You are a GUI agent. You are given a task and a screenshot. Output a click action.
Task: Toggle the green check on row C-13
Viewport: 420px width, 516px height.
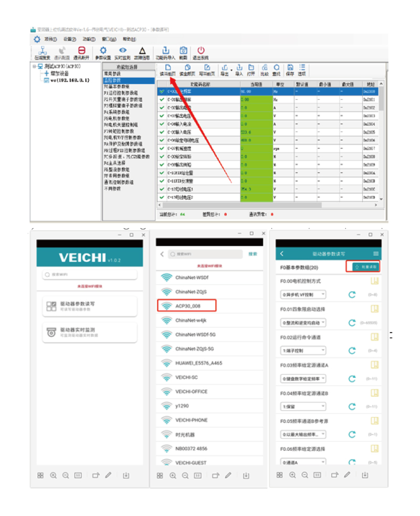point(162,198)
